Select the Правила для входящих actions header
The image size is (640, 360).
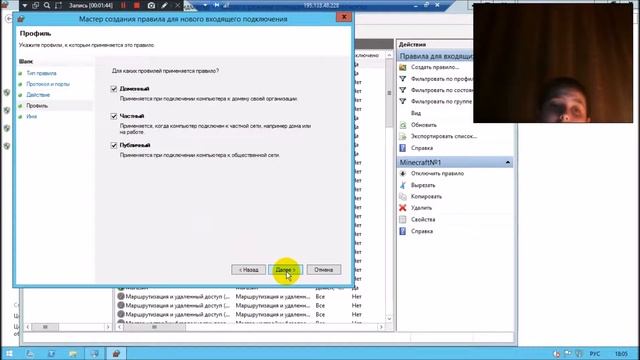(436, 56)
